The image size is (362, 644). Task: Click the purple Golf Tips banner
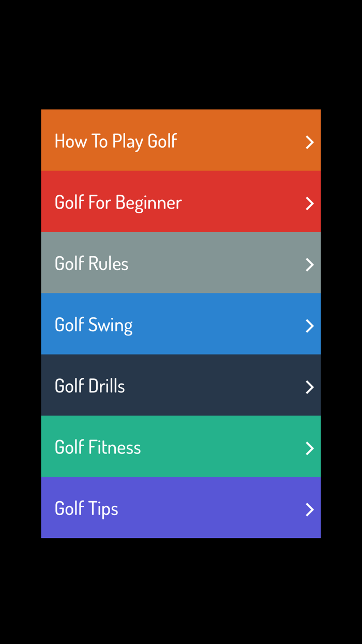point(181,508)
